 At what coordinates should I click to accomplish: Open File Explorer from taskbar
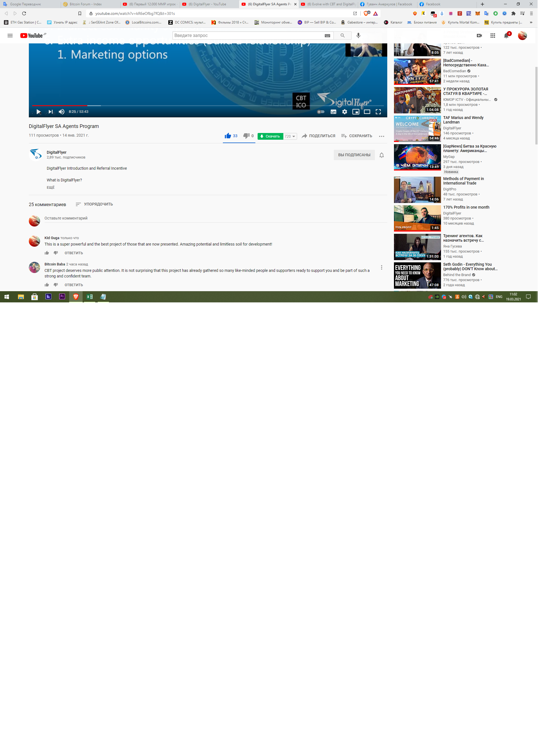tap(21, 297)
